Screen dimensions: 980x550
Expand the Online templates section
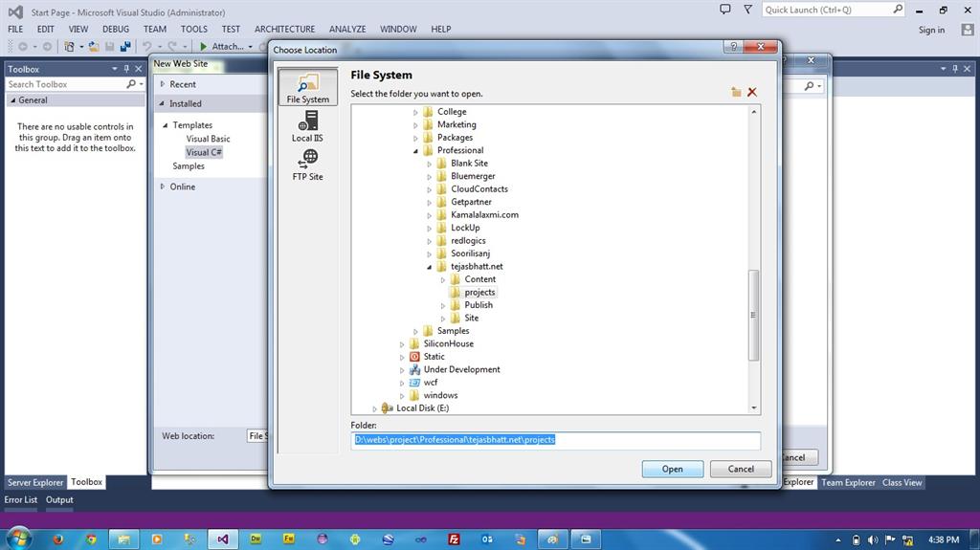163,187
